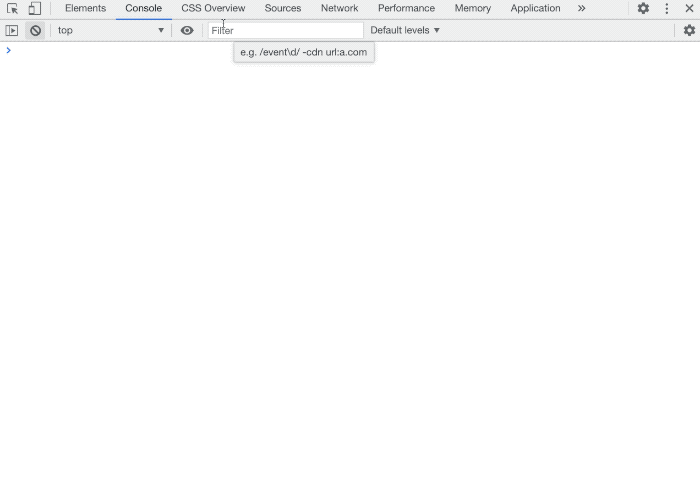Open the Sources tab

(283, 8)
